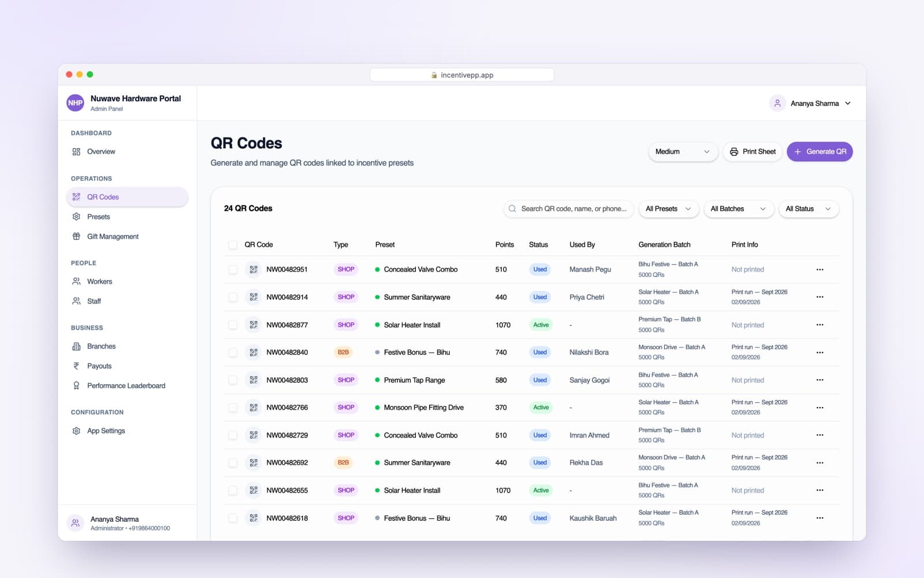This screenshot has width=924, height=578.
Task: Open the ellipsis menu for NW00482618
Action: (x=819, y=518)
